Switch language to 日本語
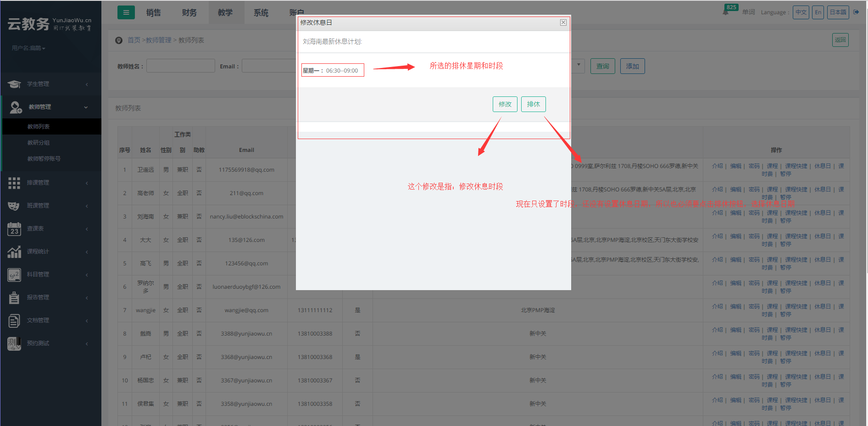This screenshot has height=426, width=868. [x=838, y=12]
